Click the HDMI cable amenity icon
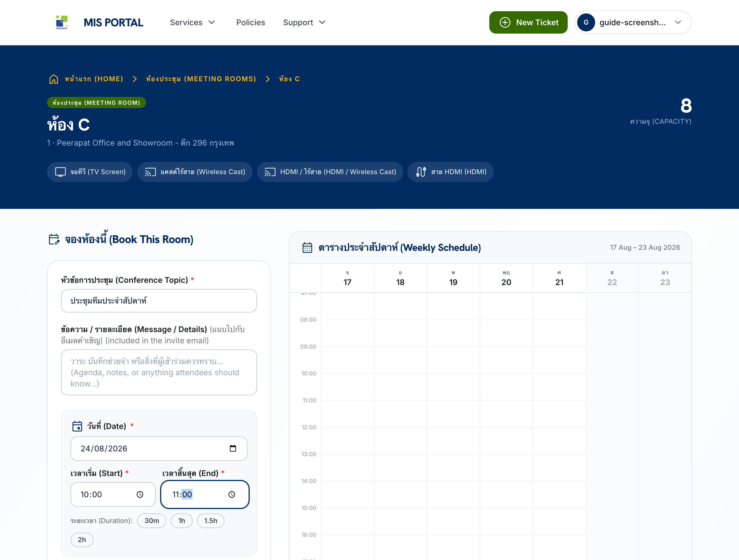 click(421, 172)
